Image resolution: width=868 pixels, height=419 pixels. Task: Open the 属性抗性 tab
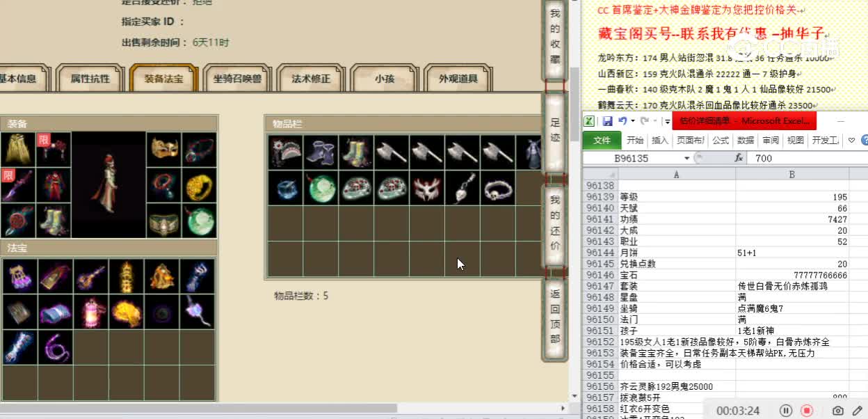click(90, 79)
